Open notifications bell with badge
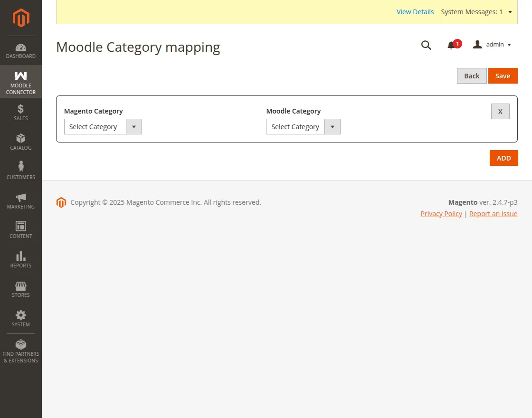This screenshot has height=418, width=532. click(454, 45)
